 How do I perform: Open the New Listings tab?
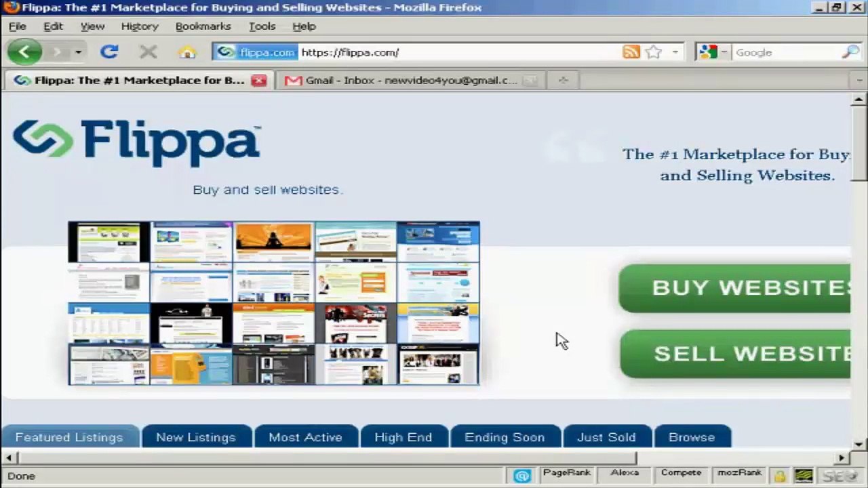(x=196, y=436)
